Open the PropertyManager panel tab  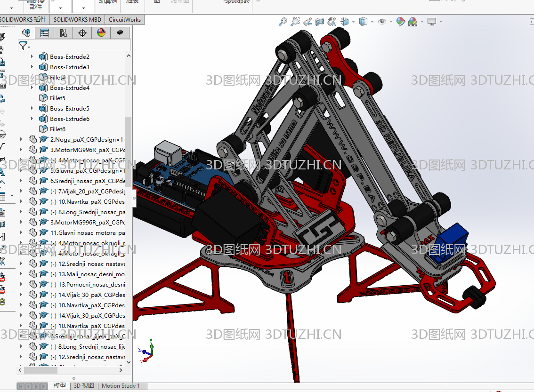(45, 33)
